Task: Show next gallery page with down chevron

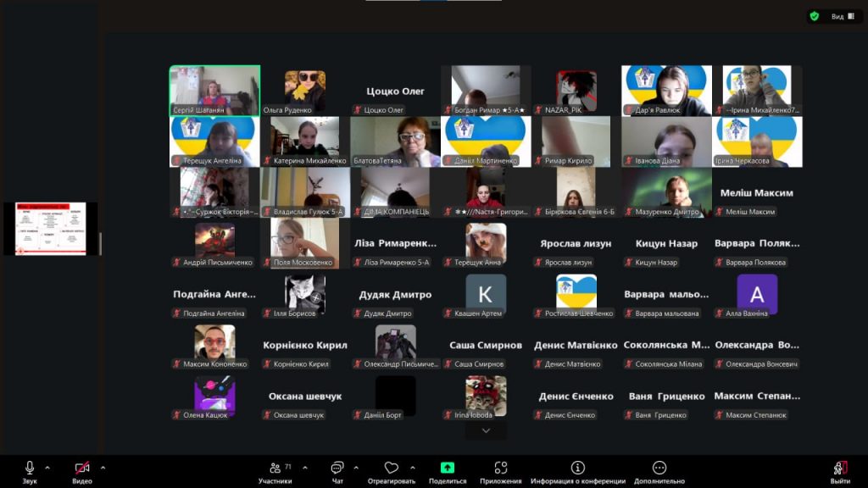Action: click(486, 430)
